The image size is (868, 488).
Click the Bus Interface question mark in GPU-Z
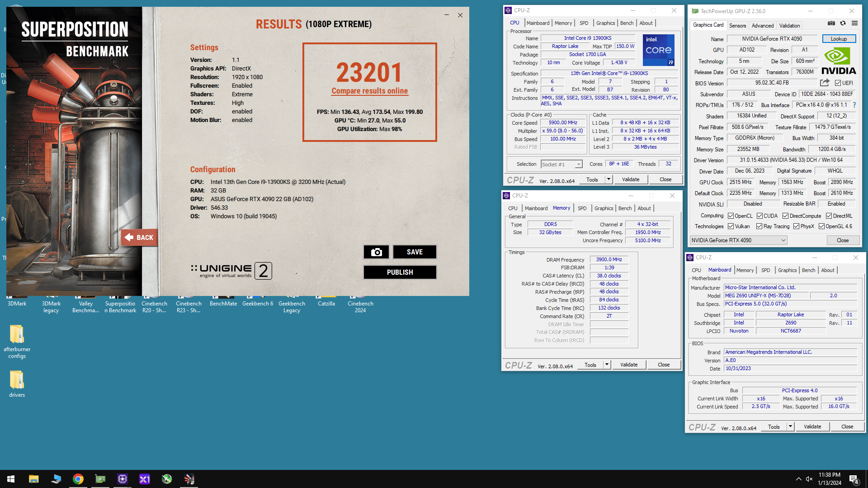854,105
